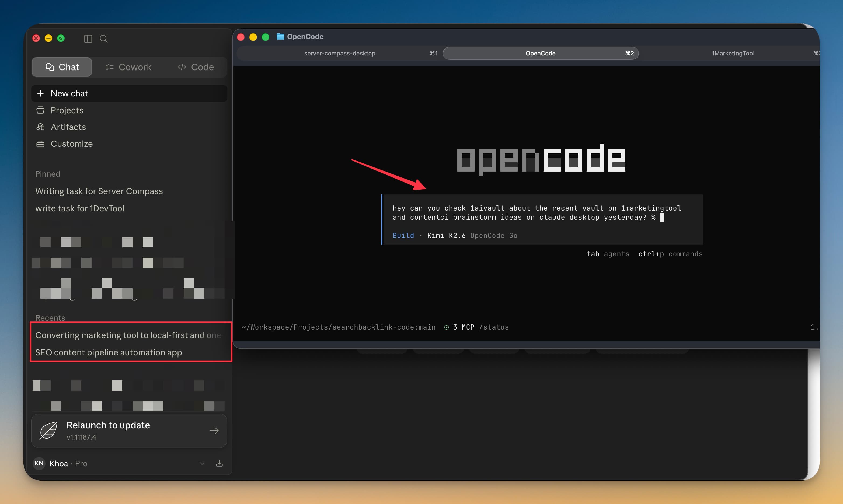Open Customize in the sidebar

click(129, 144)
